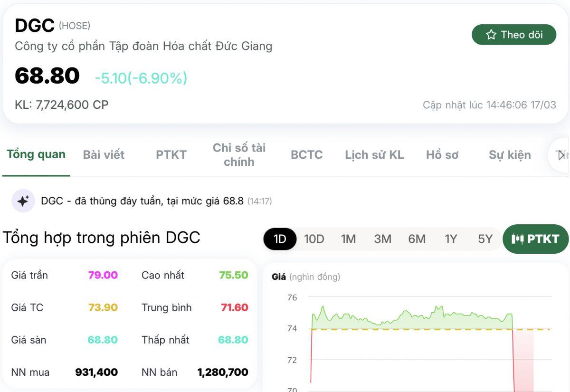Open the Hồ sơ tab

(x=442, y=155)
